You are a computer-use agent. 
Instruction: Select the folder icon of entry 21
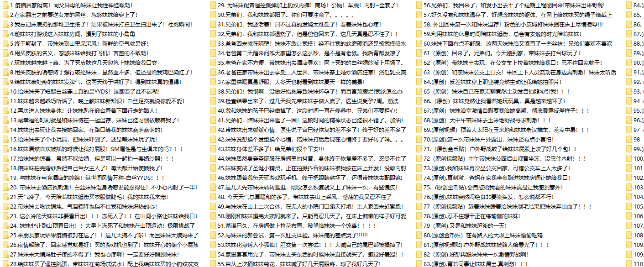point(5,197)
